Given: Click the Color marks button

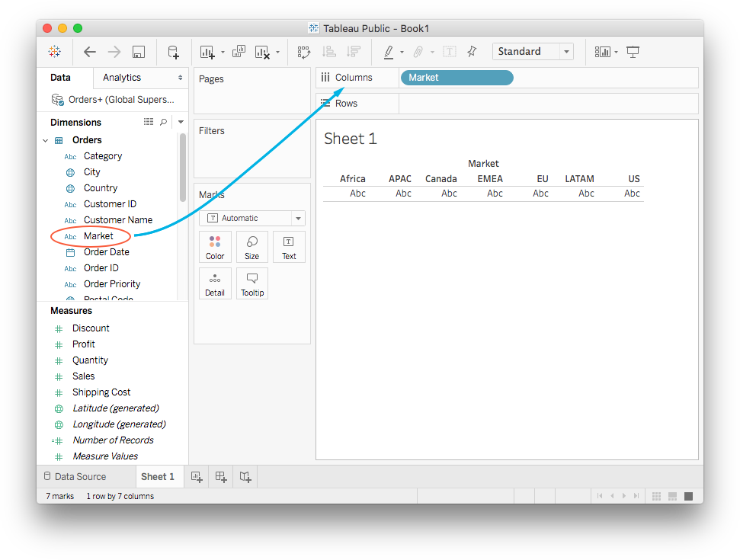Looking at the screenshot, I should (215, 247).
